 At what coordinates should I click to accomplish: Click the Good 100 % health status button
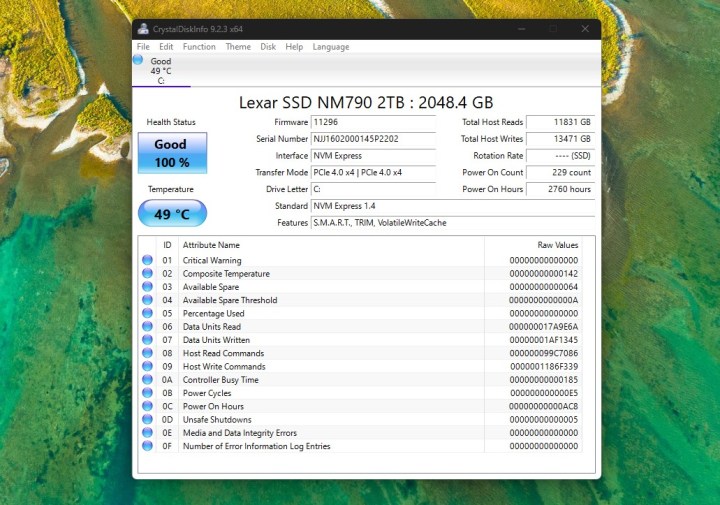point(172,153)
